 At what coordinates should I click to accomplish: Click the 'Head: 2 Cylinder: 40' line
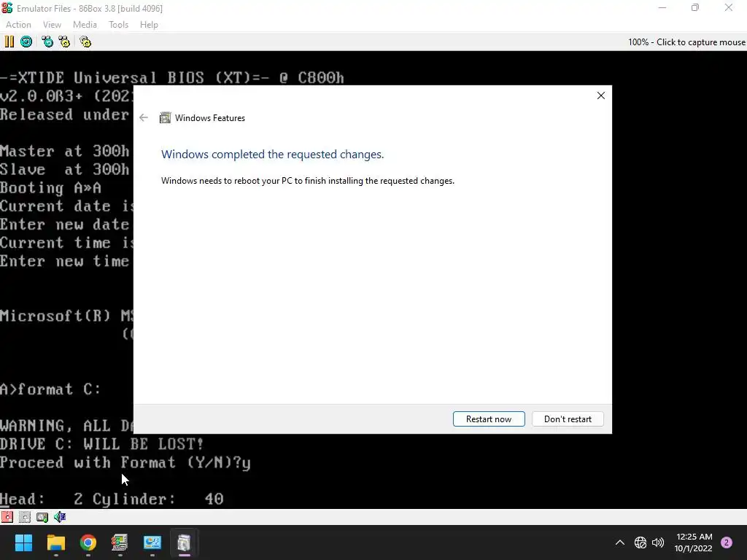[x=112, y=499]
